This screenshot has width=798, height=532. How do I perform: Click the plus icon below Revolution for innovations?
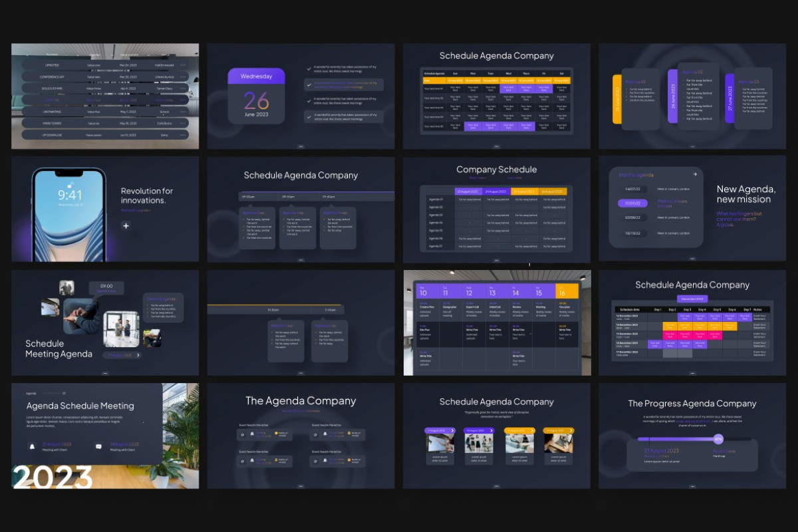(x=126, y=226)
